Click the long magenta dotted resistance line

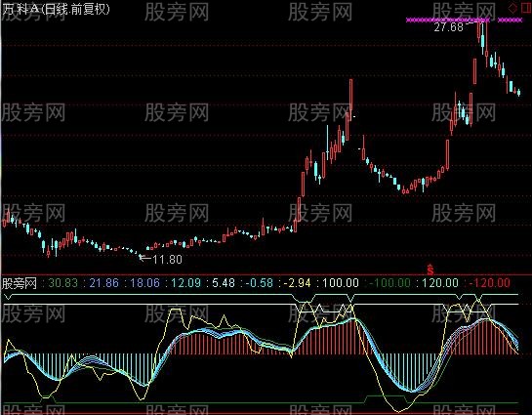pyautogui.click(x=448, y=21)
